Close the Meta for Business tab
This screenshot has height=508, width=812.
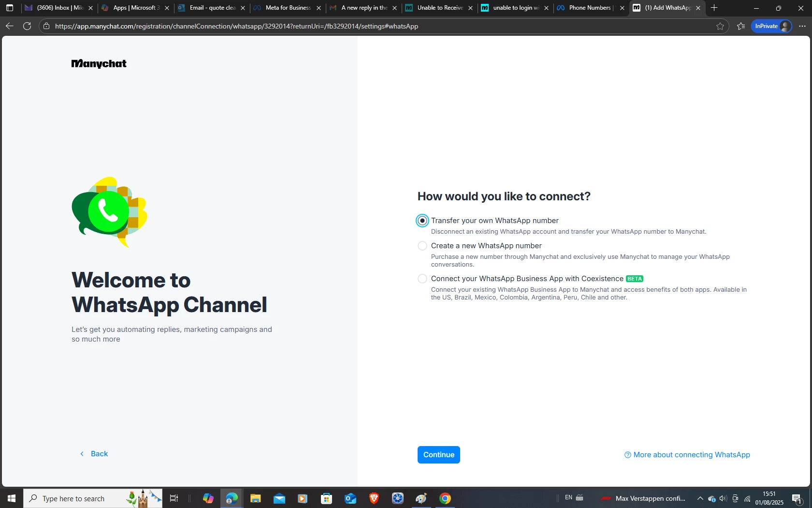[319, 8]
